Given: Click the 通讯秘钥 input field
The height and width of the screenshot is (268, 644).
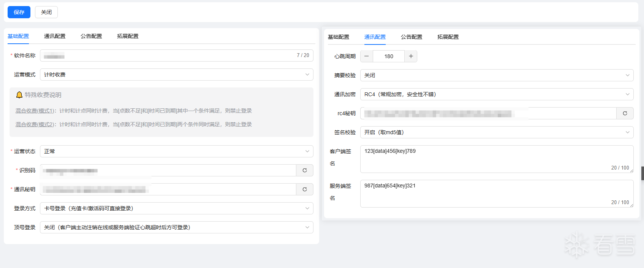Looking at the screenshot, I should point(168,189).
